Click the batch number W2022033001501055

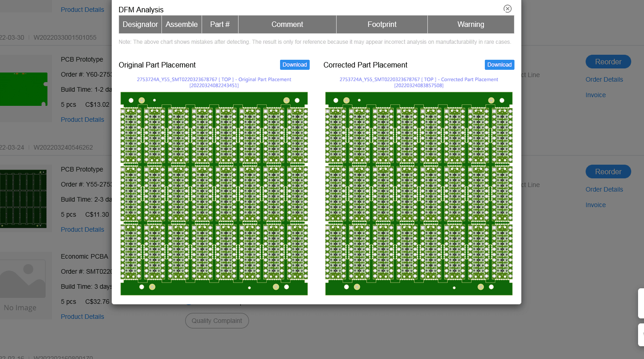point(65,37)
